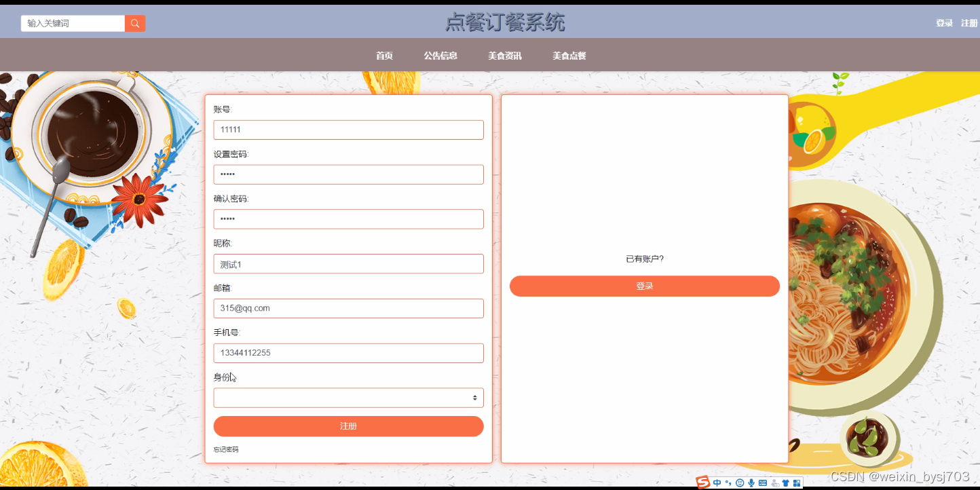Click the 登录 link in header

tap(945, 23)
